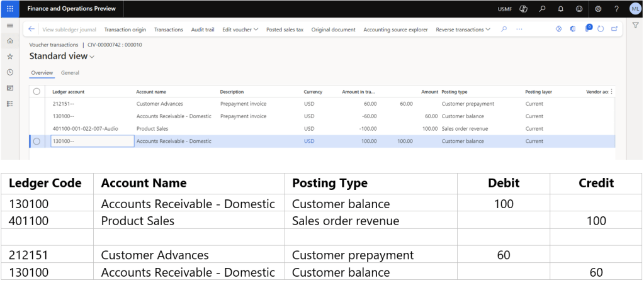Viewport: 644px width, 283px height.
Task: Select the highlighted row's radio circle
Action: pos(37,141)
